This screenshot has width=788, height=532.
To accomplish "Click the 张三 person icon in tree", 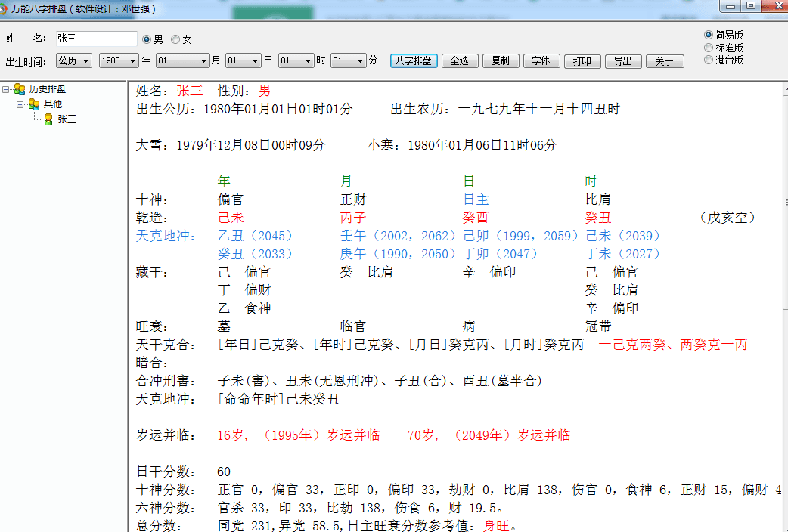I will [48, 119].
